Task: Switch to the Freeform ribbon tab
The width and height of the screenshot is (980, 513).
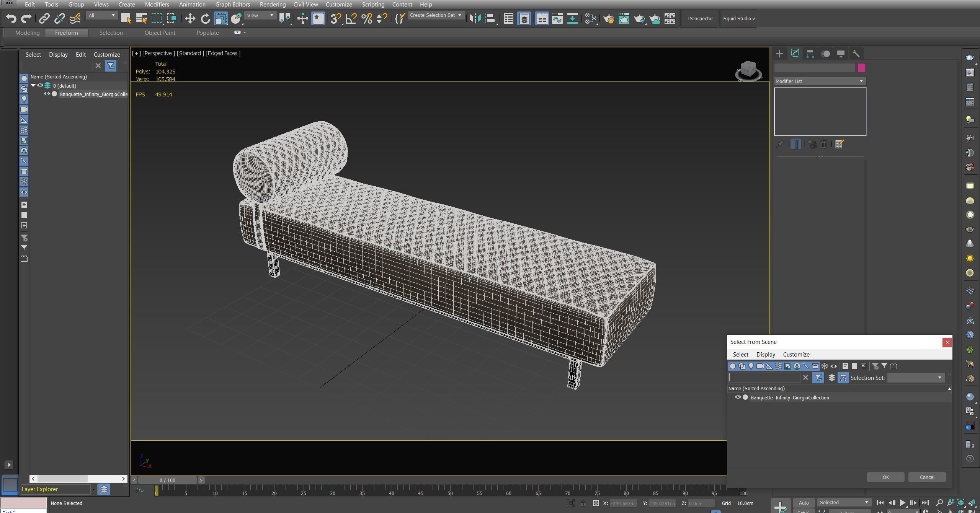Action: (x=66, y=33)
